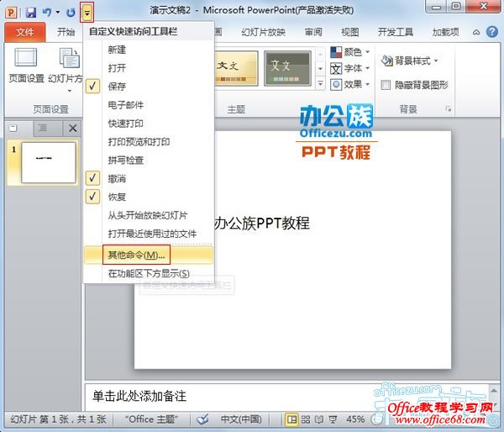Uncheck 保存 in the customize menu
The width and height of the screenshot is (504, 432).
point(149,87)
